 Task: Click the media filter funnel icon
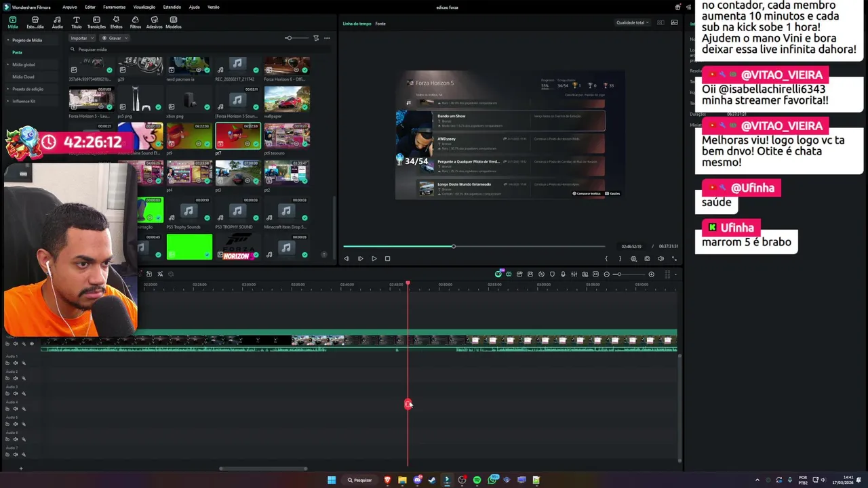tap(316, 38)
